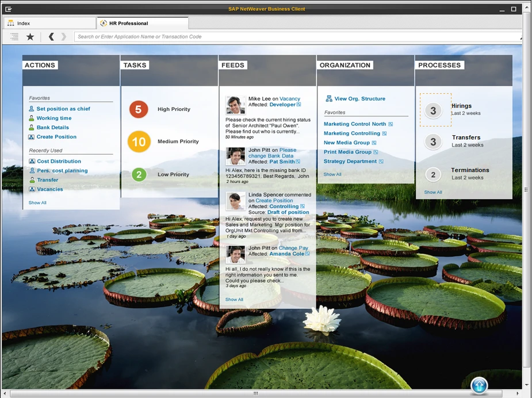Open the title bar system menu icon
Viewport: 532px width, 398px height.
(x=9, y=9)
